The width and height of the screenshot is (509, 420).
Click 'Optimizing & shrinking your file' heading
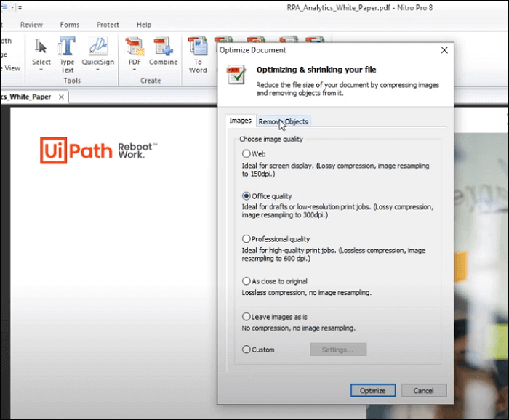click(316, 70)
